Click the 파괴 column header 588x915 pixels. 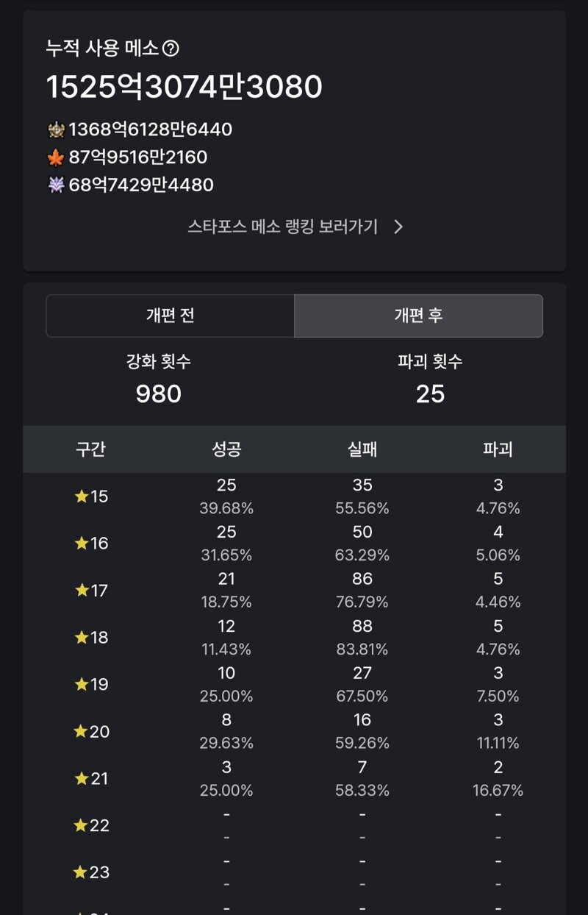click(498, 449)
